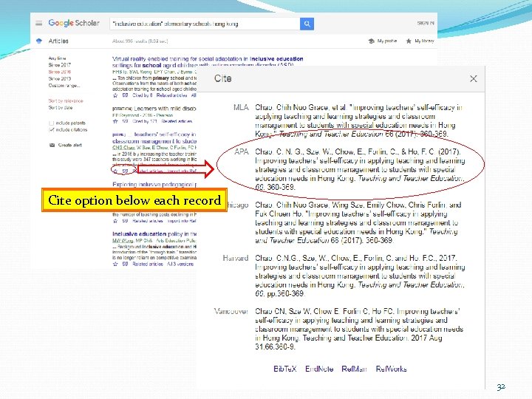
Task: Click the Chicago citation text block
Action: click(x=358, y=222)
